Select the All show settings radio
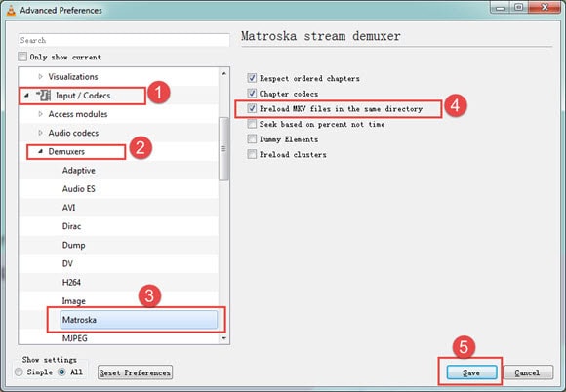 pyautogui.click(x=62, y=372)
